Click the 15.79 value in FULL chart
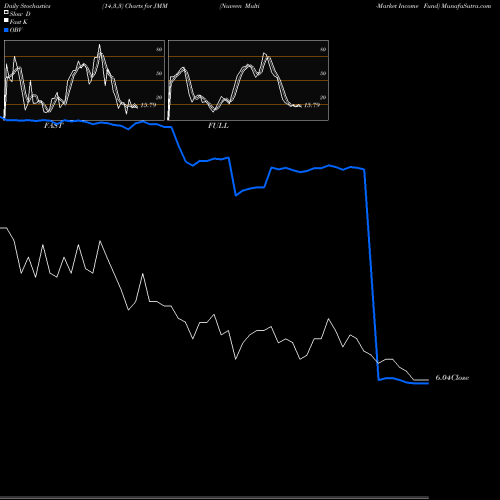Viewport: 500px width, 500px height. coord(312,105)
